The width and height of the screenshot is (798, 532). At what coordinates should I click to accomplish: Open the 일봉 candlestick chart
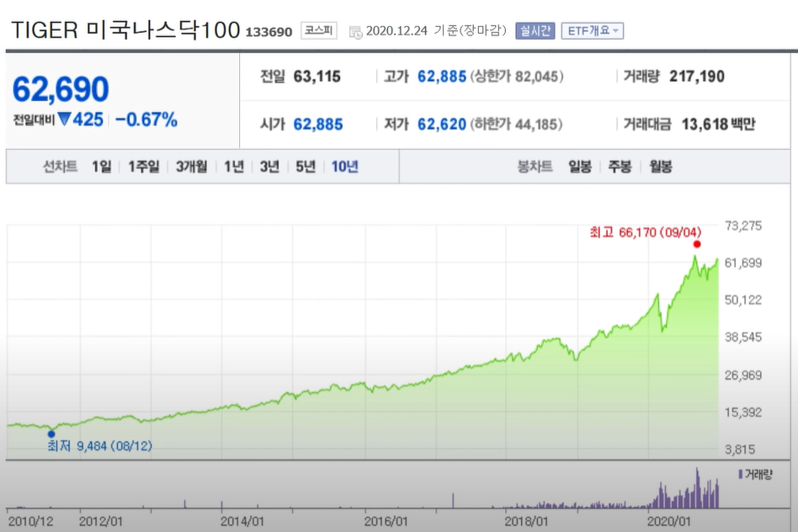pos(580,167)
